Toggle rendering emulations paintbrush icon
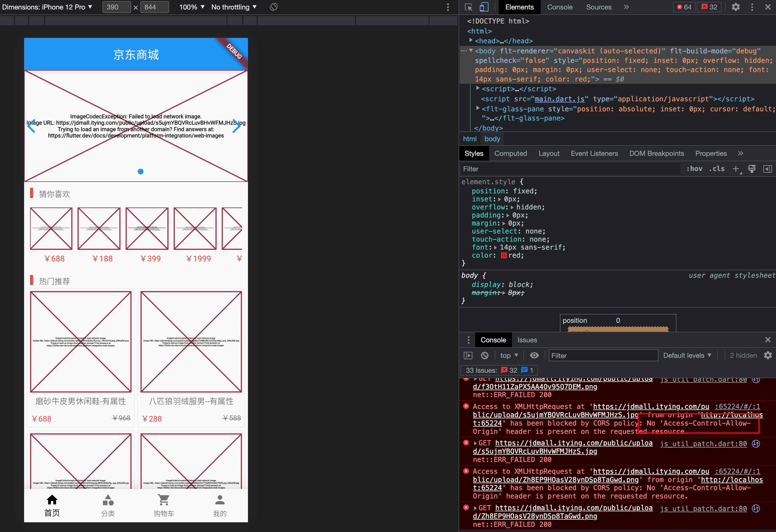Image resolution: width=776 pixels, height=532 pixels. point(752,169)
